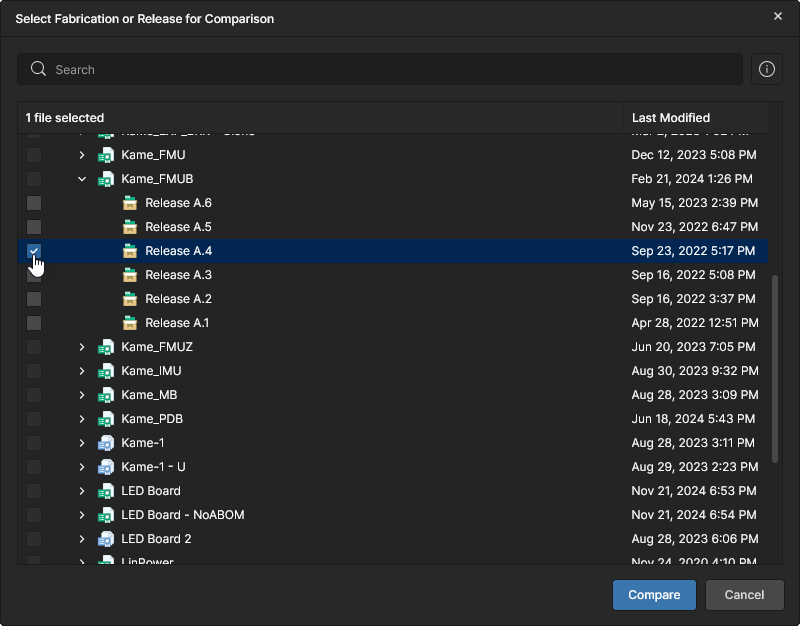Expand the Kame_FMU project

tap(82, 155)
